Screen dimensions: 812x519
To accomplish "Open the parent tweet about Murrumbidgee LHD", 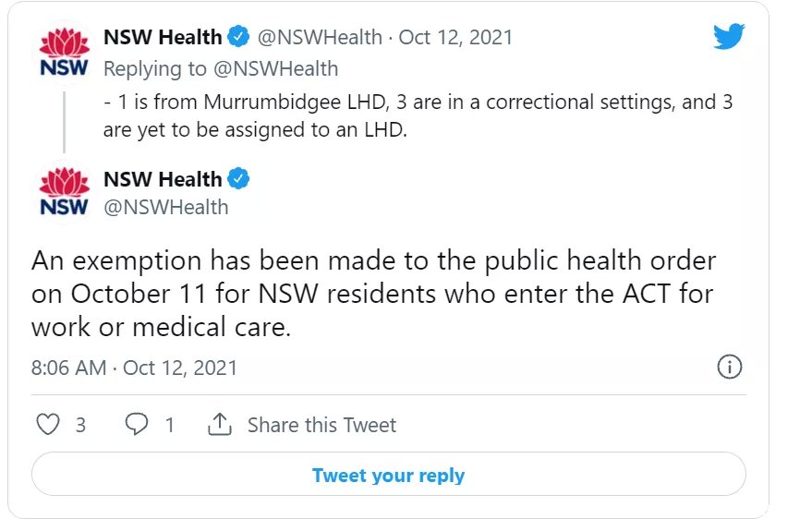I will click(418, 116).
